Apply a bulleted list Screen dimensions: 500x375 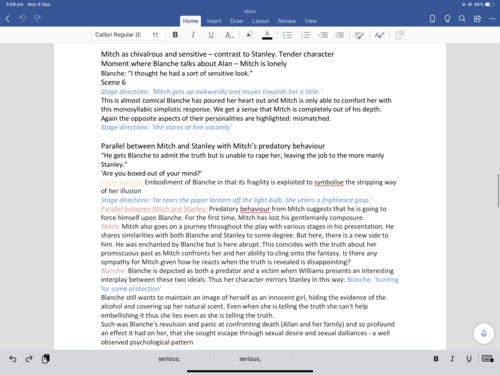[x=287, y=35]
